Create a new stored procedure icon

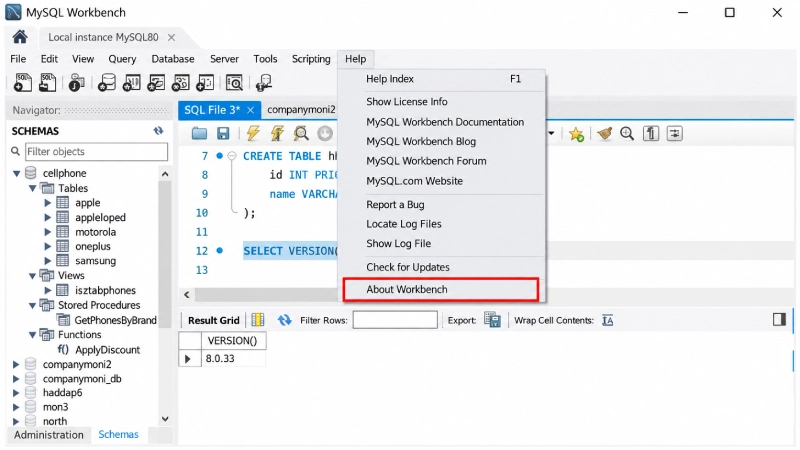tap(181, 82)
